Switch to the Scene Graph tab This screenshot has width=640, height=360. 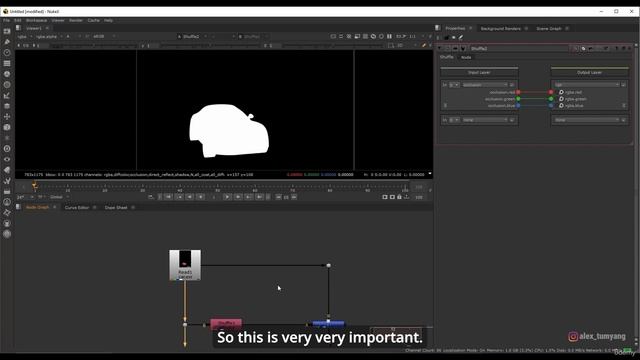coord(549,29)
